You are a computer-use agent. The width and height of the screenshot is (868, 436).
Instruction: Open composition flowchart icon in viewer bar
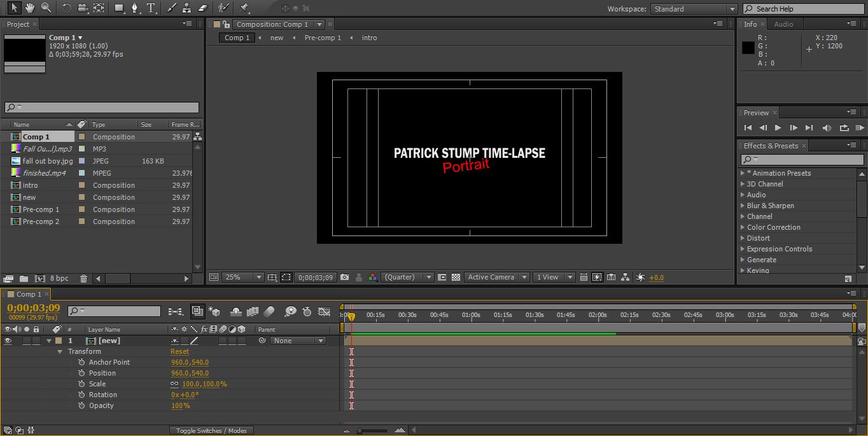(x=625, y=278)
